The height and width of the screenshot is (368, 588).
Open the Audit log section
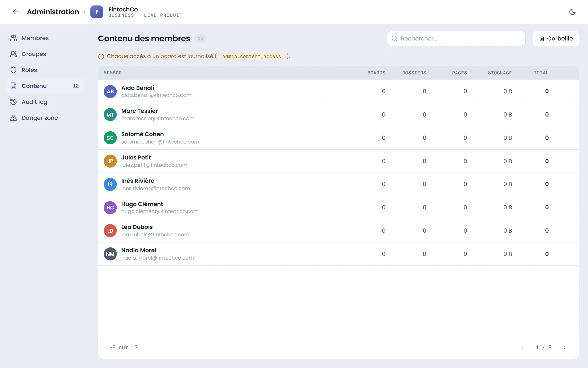pyautogui.click(x=45, y=102)
